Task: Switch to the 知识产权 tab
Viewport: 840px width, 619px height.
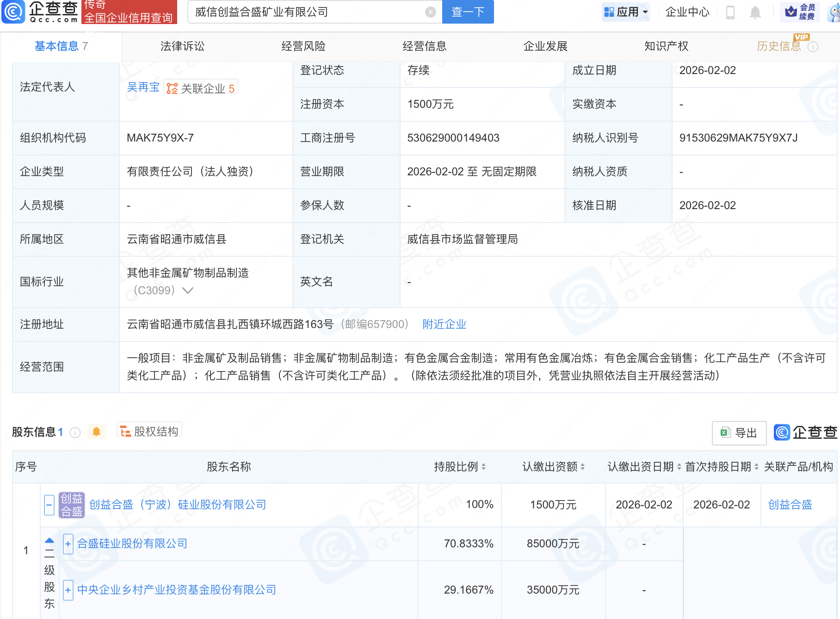Action: pyautogui.click(x=666, y=46)
